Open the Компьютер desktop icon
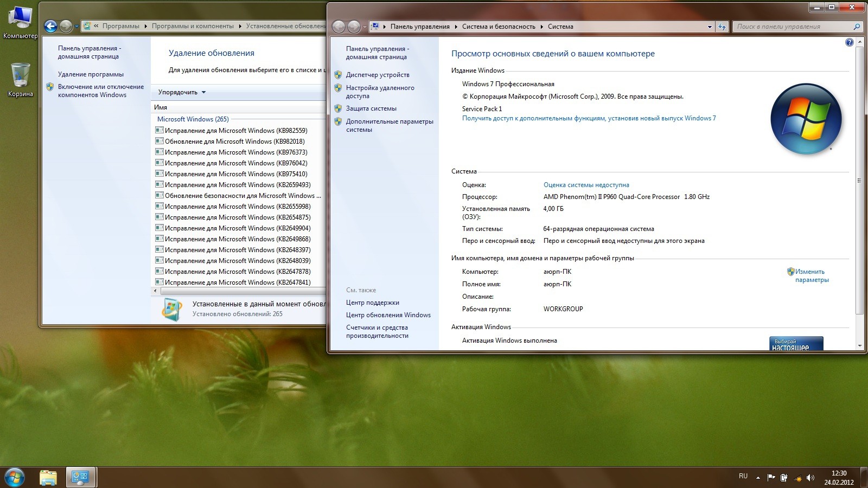 [20, 22]
